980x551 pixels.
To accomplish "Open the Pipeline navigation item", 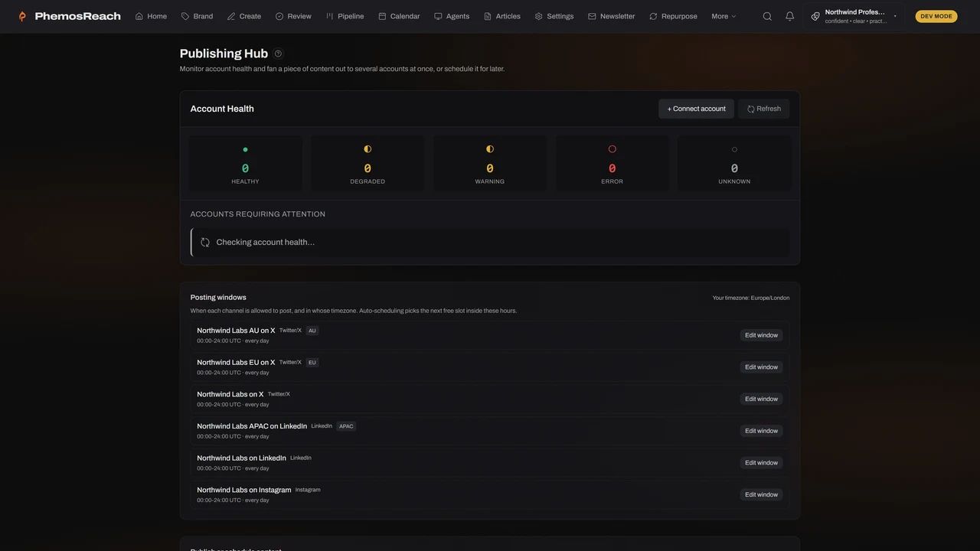I will pos(345,16).
